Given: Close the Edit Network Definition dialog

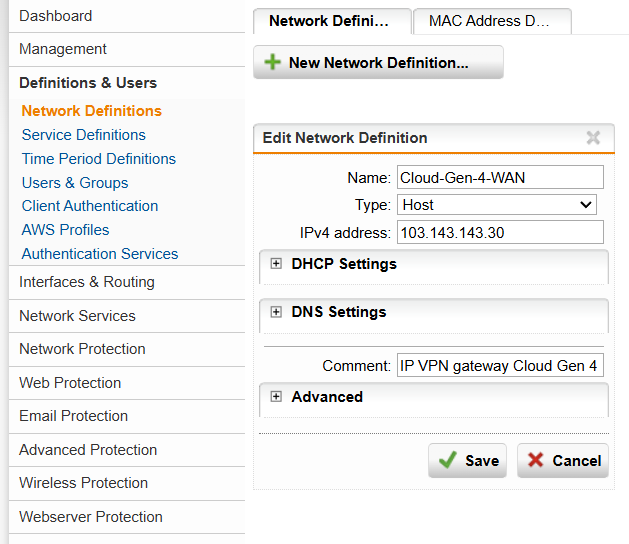Looking at the screenshot, I should click(593, 138).
